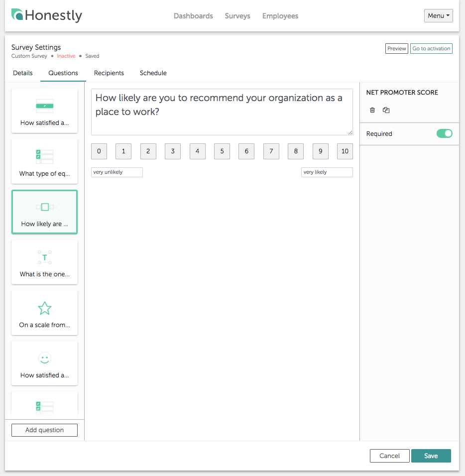Delete the Net Promoter Score question via trash icon
The width and height of the screenshot is (465, 476).
[372, 110]
